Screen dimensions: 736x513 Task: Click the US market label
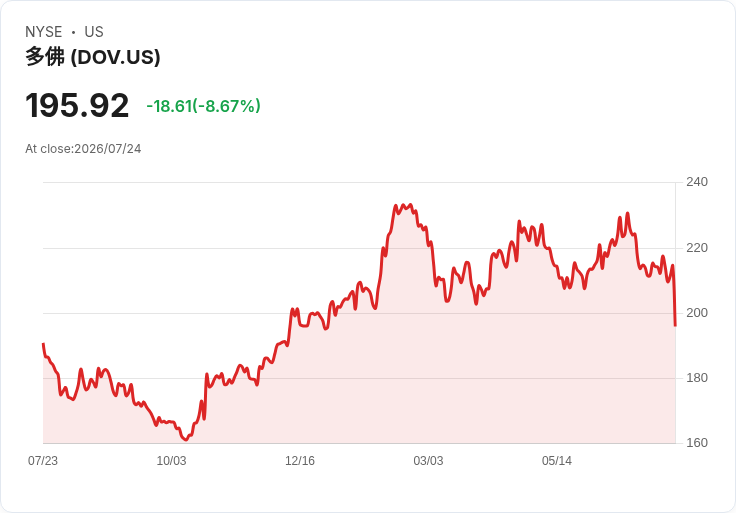click(x=94, y=32)
